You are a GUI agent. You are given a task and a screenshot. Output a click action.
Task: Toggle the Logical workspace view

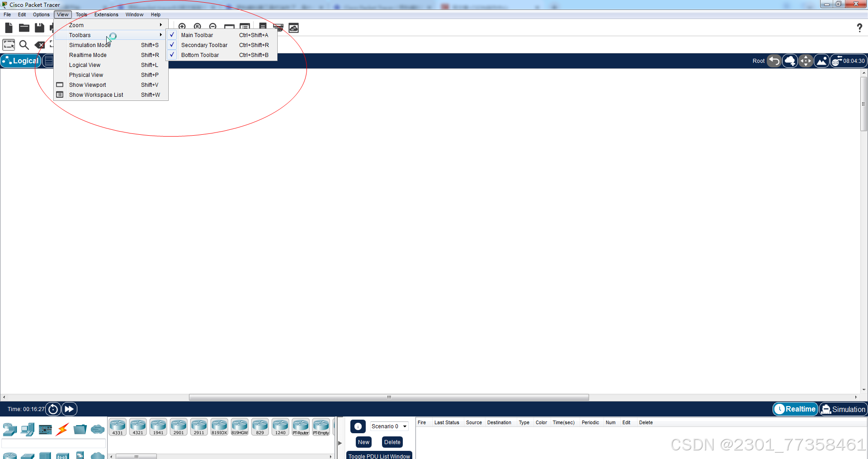(21, 61)
